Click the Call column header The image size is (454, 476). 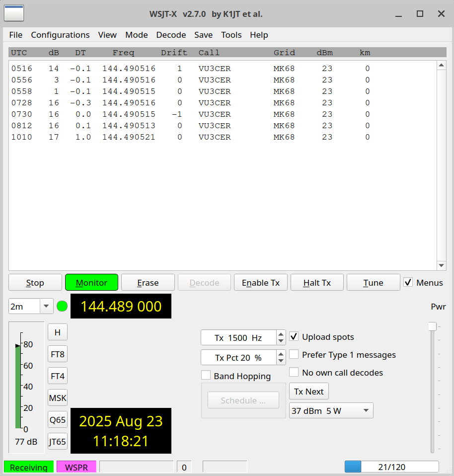[x=209, y=53]
